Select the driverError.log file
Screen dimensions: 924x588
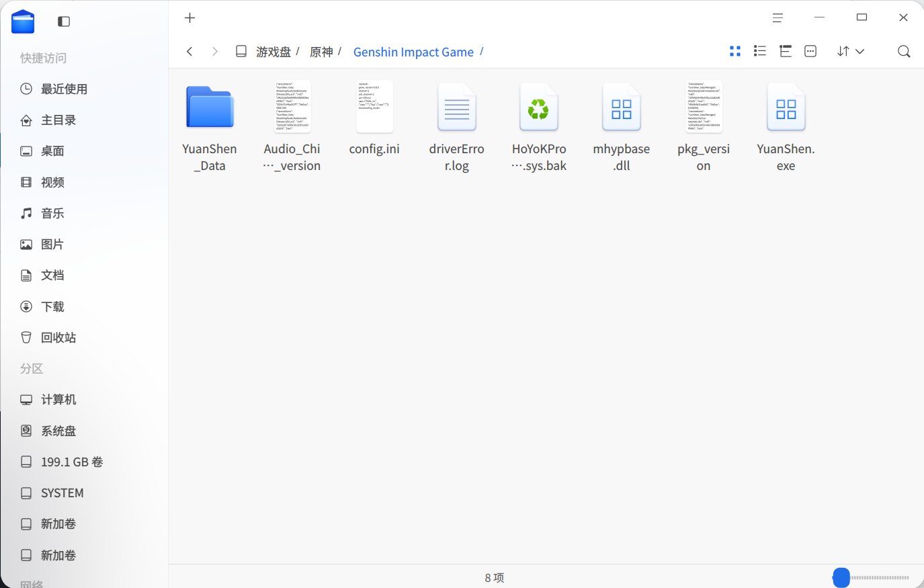pos(457,128)
